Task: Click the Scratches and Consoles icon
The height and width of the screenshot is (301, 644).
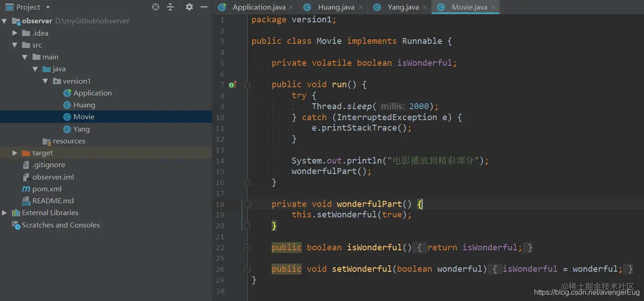Action: (x=16, y=225)
